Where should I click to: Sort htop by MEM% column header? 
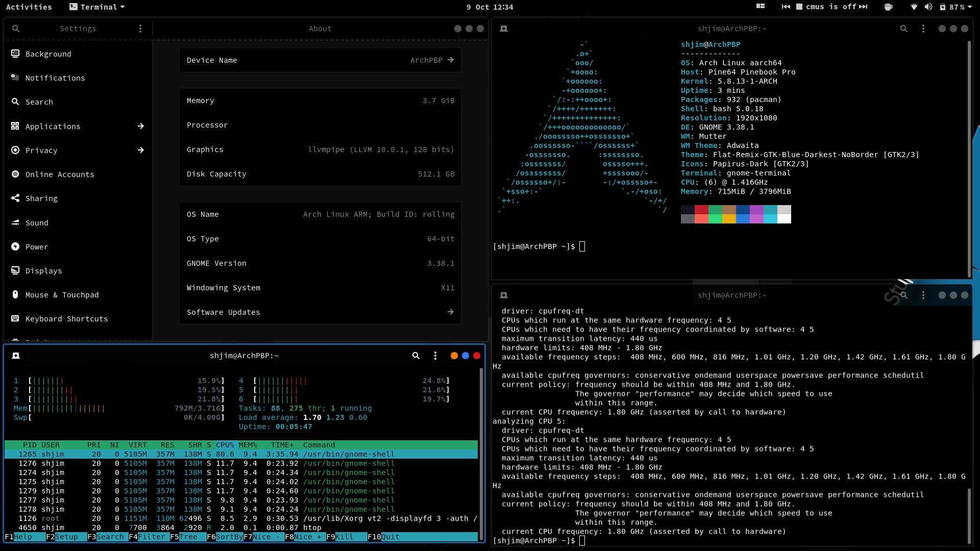248,445
